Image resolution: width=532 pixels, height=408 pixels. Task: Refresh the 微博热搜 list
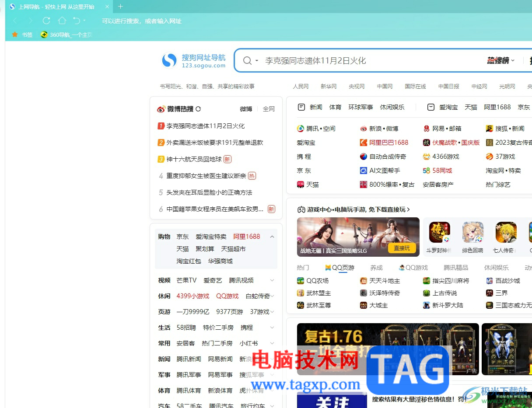(198, 109)
